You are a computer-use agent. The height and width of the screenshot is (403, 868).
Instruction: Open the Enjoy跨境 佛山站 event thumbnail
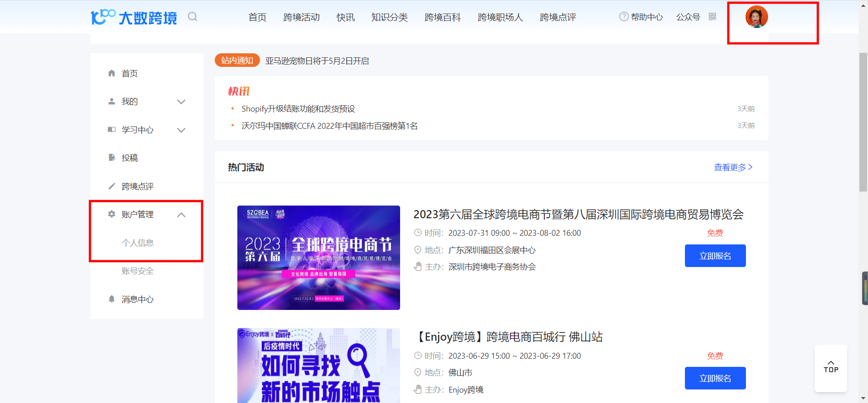tap(319, 366)
